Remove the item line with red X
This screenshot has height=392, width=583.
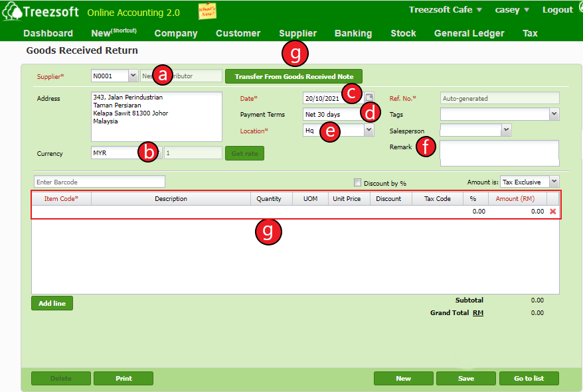[x=553, y=212]
